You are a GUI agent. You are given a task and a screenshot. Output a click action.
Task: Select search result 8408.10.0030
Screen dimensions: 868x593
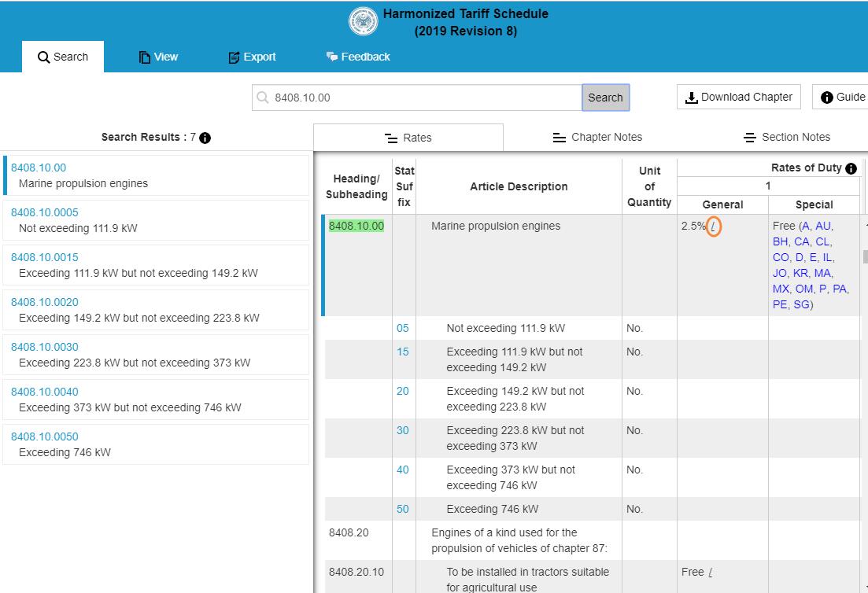click(x=156, y=355)
